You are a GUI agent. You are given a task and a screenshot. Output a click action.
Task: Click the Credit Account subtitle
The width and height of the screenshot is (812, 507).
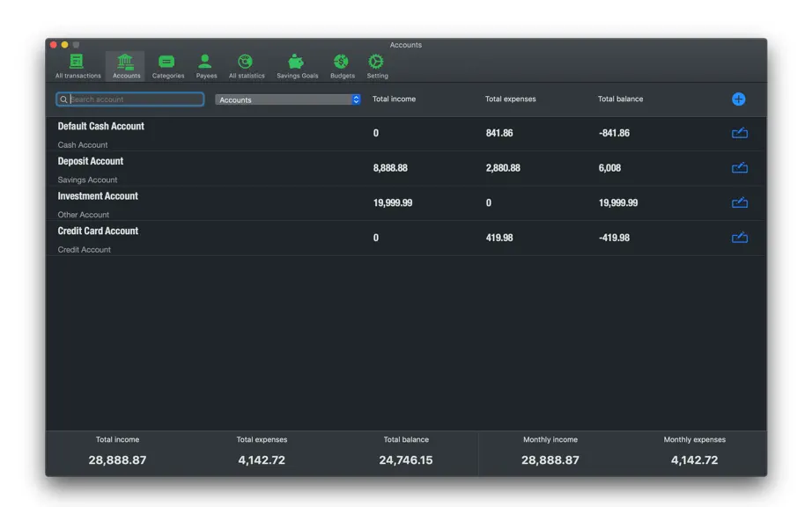(x=84, y=249)
